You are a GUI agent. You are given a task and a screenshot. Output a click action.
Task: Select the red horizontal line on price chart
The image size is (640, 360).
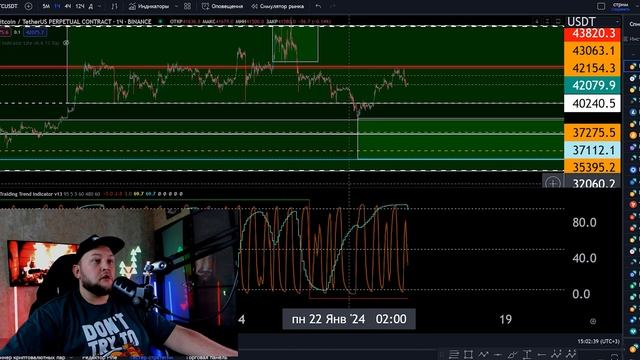(x=282, y=67)
